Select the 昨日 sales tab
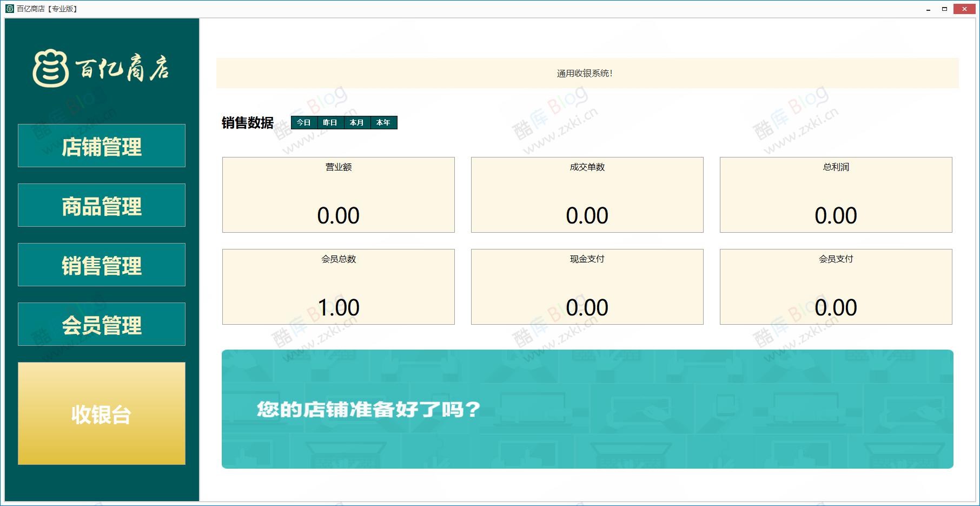Image resolution: width=980 pixels, height=506 pixels. coord(330,123)
